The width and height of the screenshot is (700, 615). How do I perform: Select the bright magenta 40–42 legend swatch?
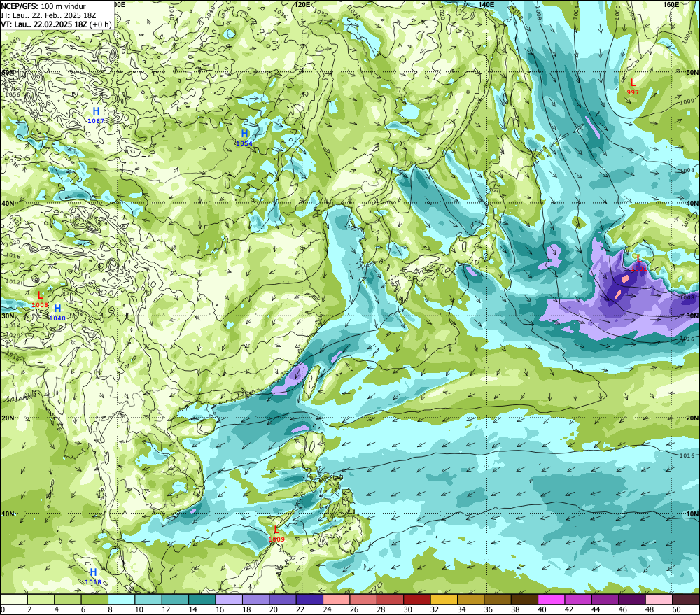(x=552, y=600)
